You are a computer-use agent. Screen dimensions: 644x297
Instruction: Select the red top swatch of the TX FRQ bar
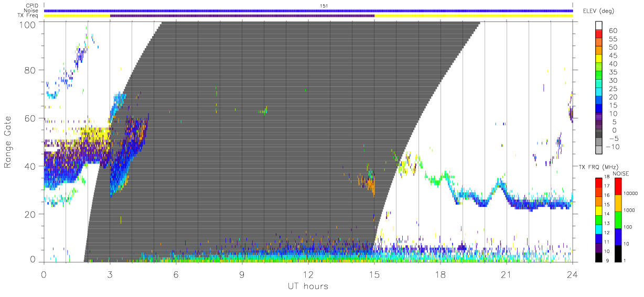(599, 181)
